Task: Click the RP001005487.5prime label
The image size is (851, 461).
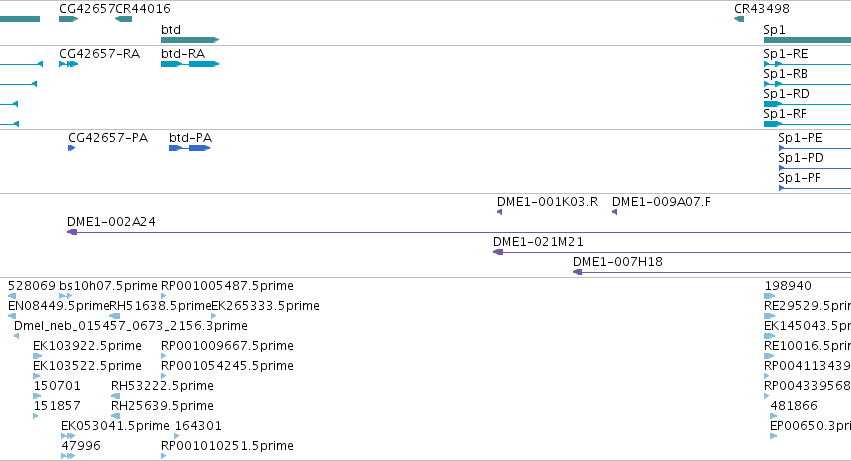Action: click(x=227, y=286)
